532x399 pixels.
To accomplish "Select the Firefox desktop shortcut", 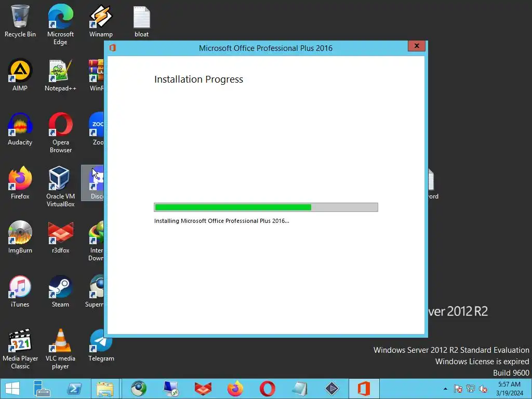I will (20, 183).
